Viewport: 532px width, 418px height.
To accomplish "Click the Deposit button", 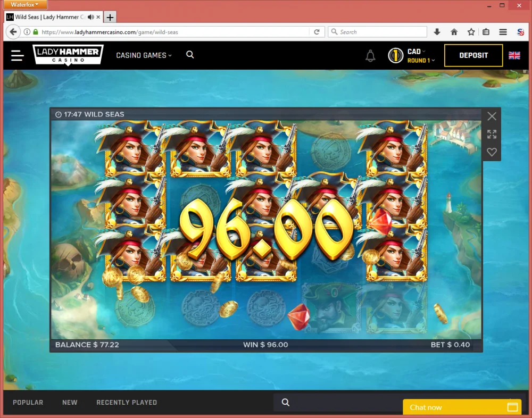I will pos(473,55).
